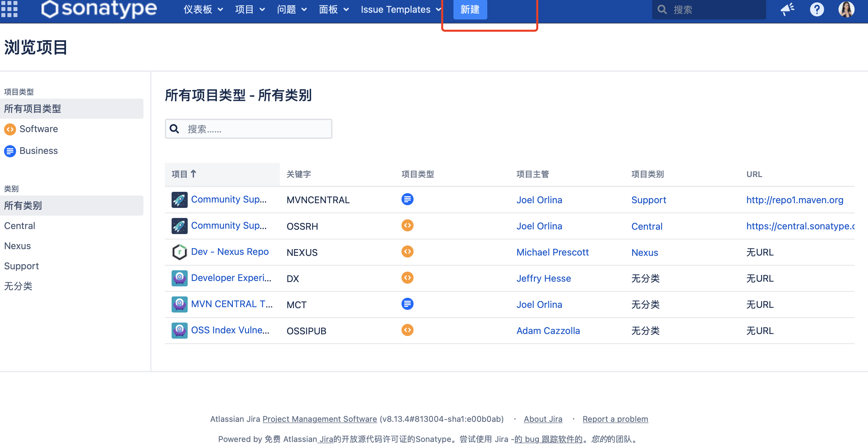Click the 新建 create button
The width and height of the screenshot is (868, 448).
[x=470, y=9]
